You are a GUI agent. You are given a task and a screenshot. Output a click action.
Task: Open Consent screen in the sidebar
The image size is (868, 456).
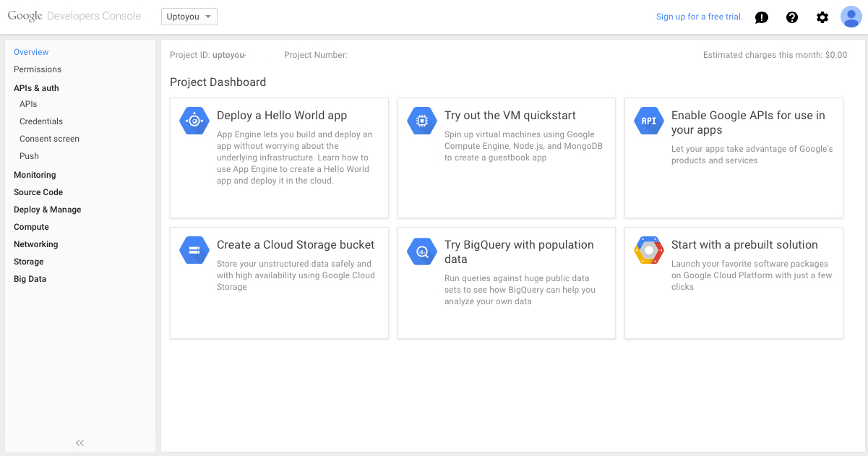[49, 139]
